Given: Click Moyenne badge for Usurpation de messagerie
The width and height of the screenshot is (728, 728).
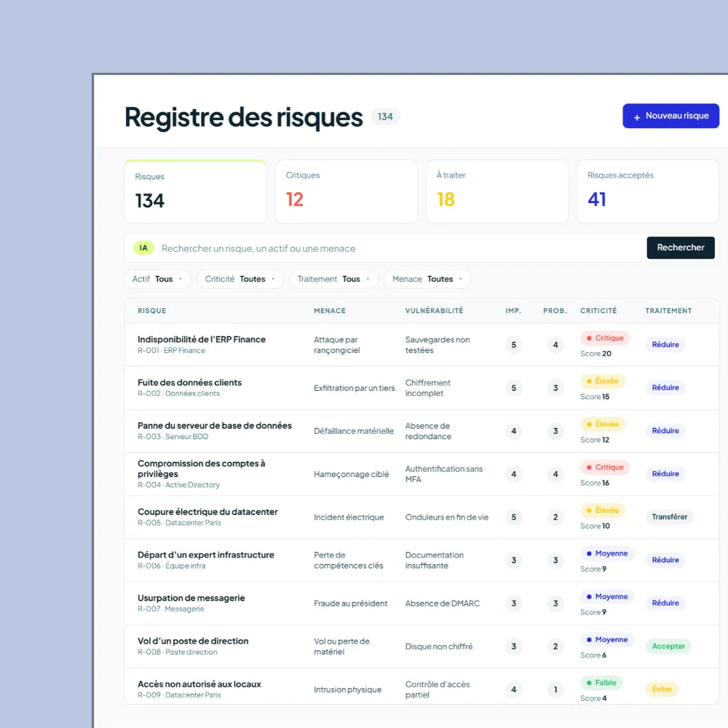Looking at the screenshot, I should pos(607,597).
